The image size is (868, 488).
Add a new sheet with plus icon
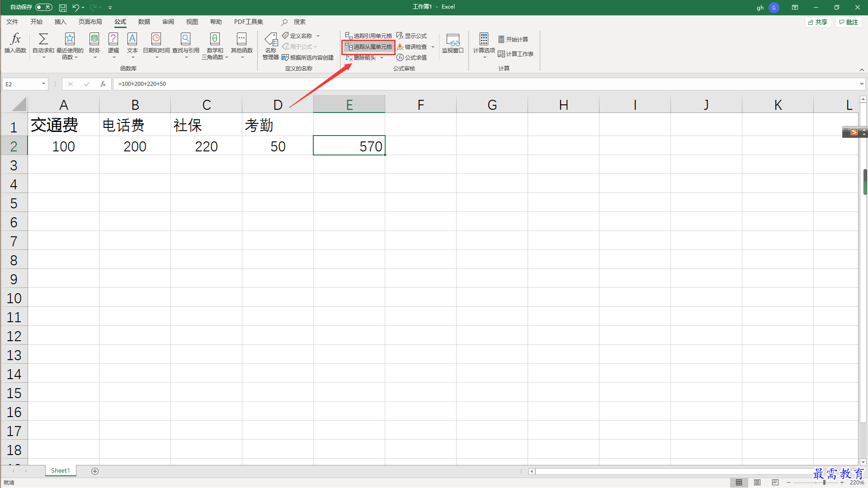point(95,471)
